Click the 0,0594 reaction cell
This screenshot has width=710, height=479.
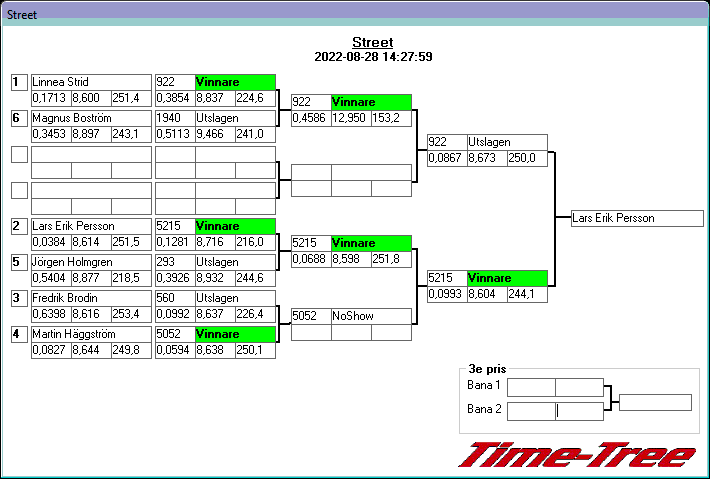point(175,350)
